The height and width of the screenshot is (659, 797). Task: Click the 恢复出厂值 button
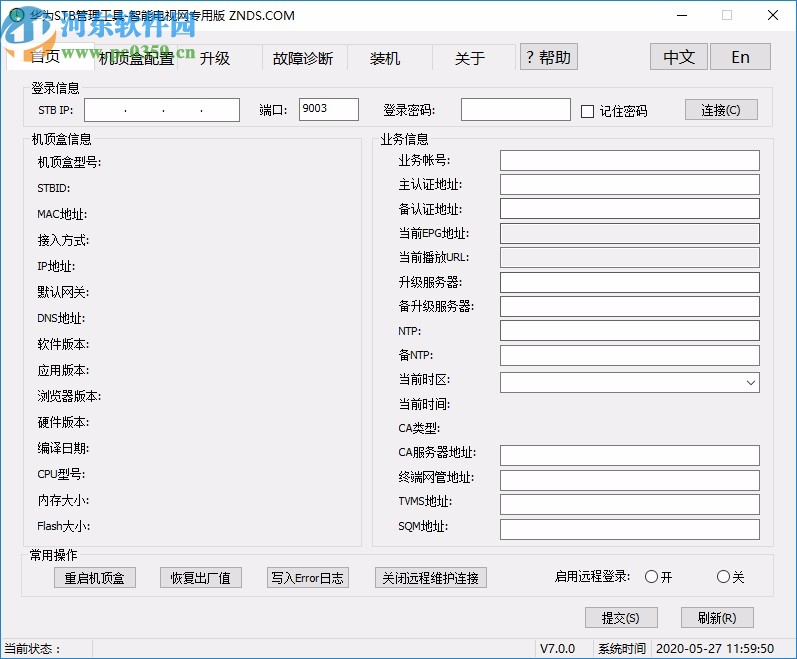coord(201,578)
